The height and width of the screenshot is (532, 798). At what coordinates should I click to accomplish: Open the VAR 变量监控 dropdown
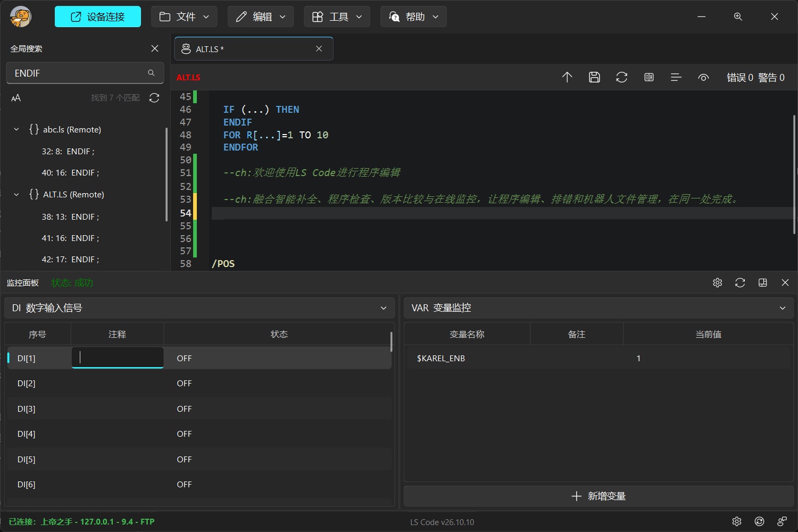(598, 308)
